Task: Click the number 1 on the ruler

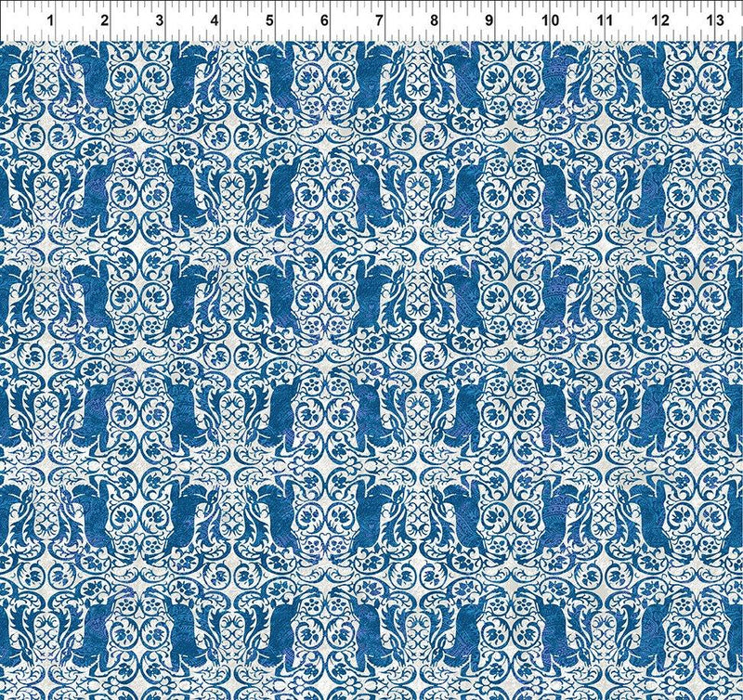Action: pos(48,19)
